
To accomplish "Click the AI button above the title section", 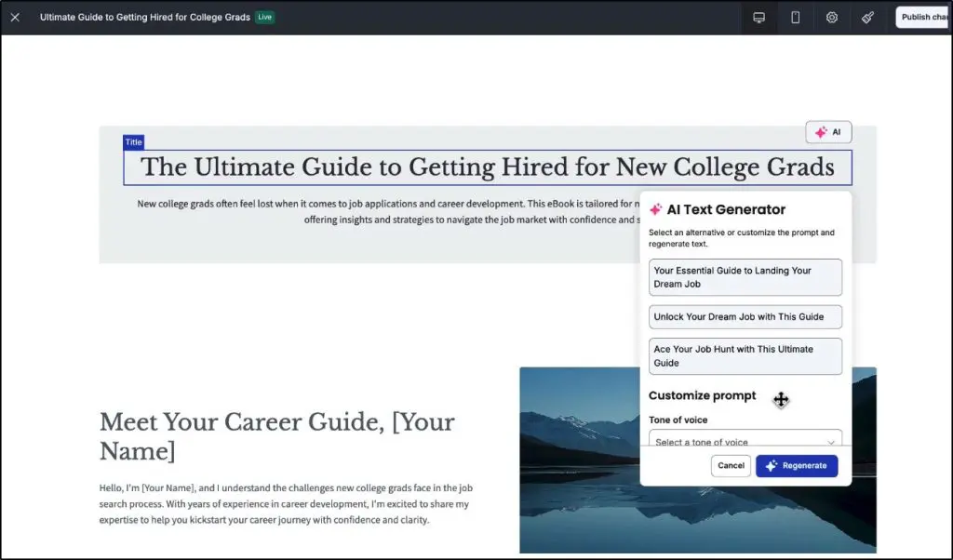I will pyautogui.click(x=827, y=131).
